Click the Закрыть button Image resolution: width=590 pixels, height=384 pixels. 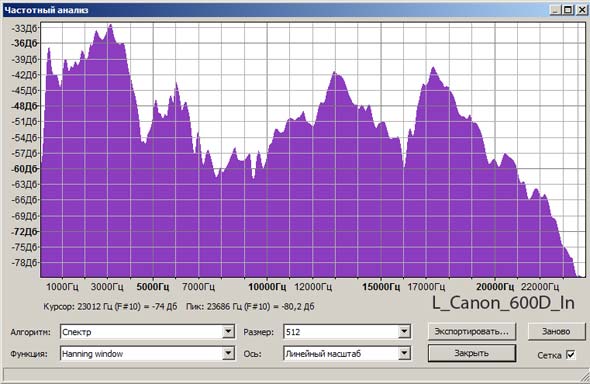point(471,353)
